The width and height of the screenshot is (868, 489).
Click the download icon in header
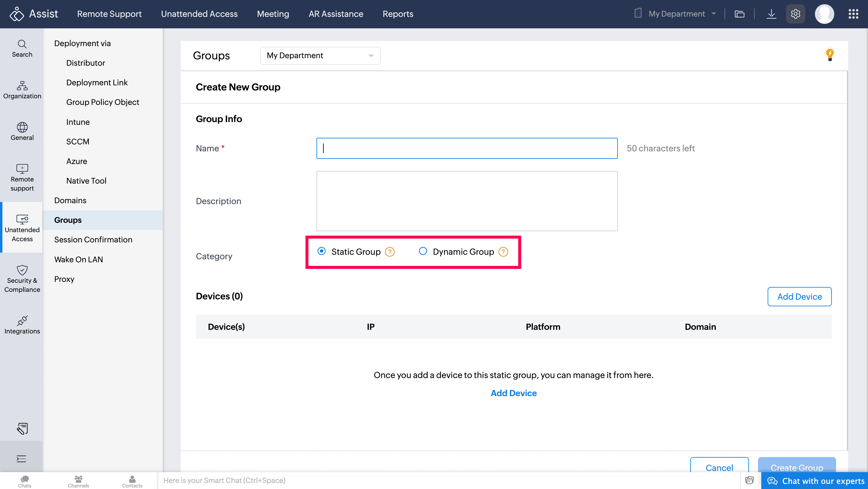pyautogui.click(x=771, y=14)
